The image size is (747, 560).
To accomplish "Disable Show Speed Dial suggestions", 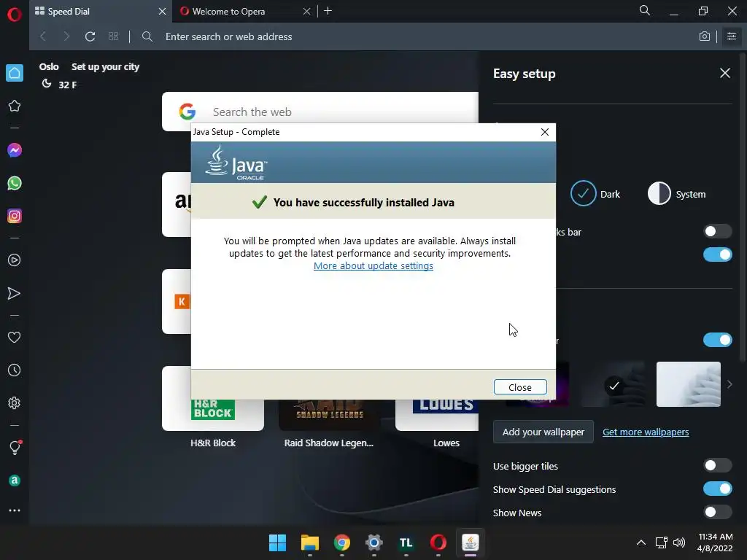I will [718, 489].
